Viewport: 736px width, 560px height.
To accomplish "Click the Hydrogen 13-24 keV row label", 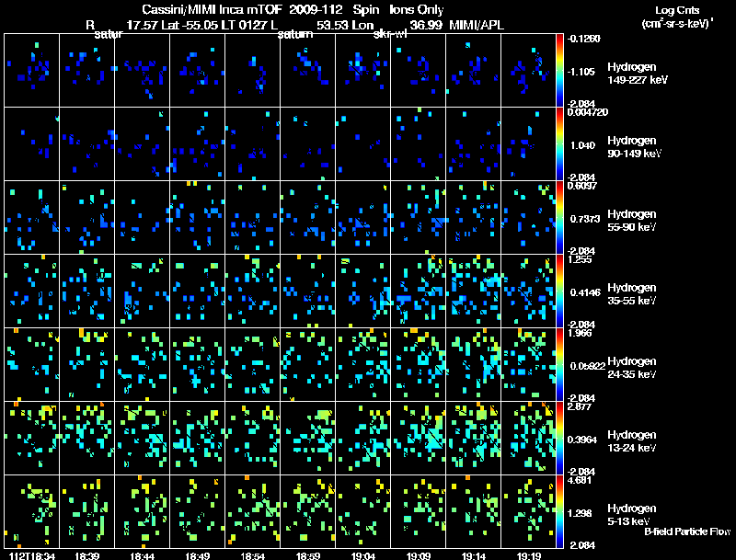I will pyautogui.click(x=632, y=441).
